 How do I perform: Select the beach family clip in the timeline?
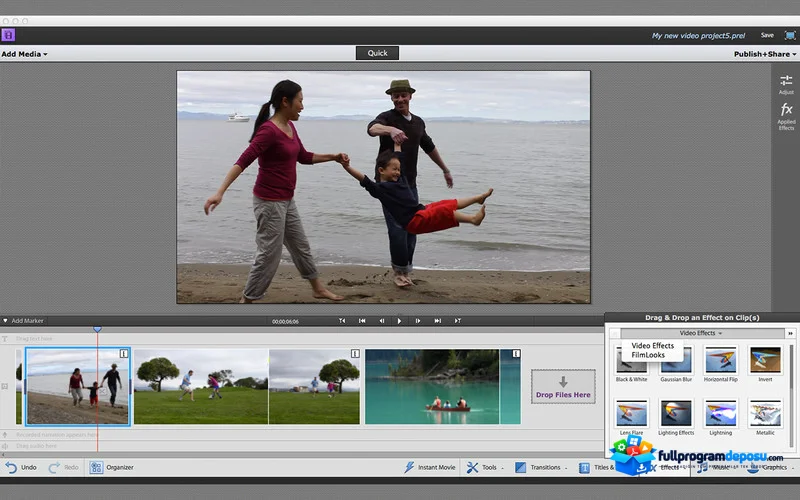coord(77,386)
